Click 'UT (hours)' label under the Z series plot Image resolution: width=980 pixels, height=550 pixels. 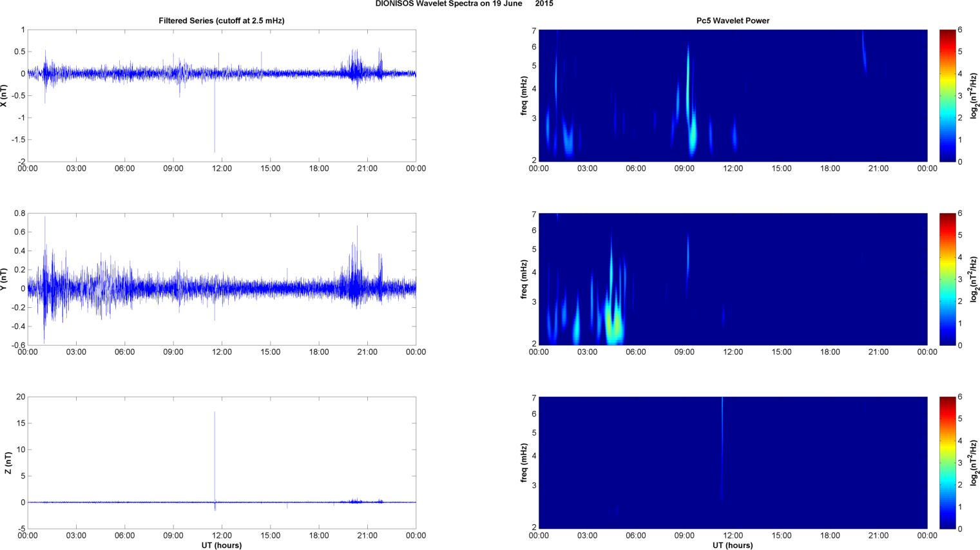pos(222,545)
